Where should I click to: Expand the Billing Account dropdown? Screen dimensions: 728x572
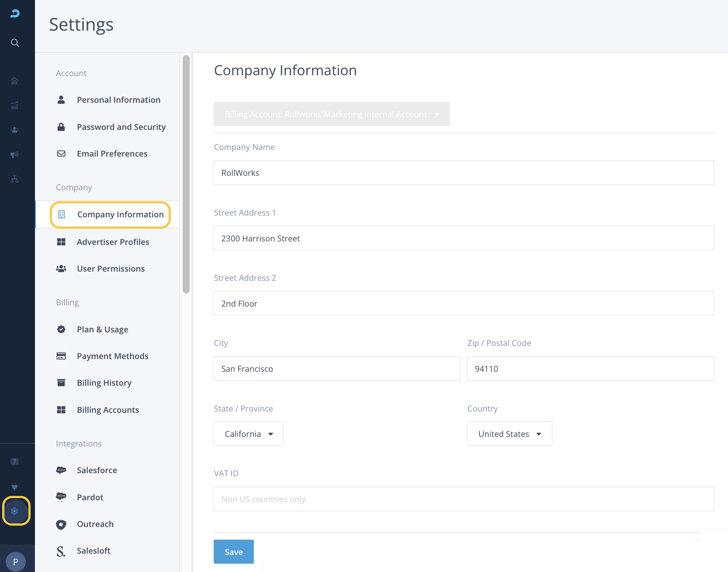331,114
